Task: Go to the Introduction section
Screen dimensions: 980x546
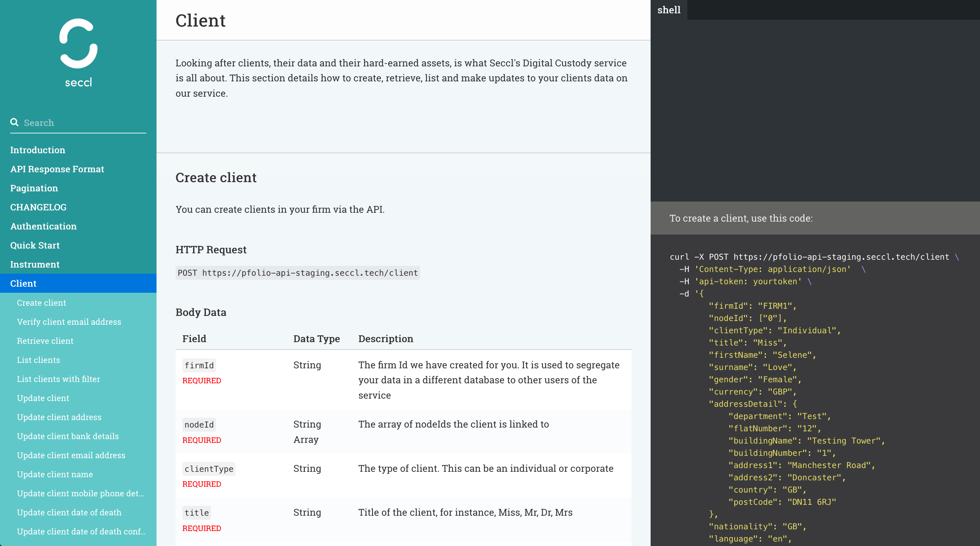Action: 37,149
